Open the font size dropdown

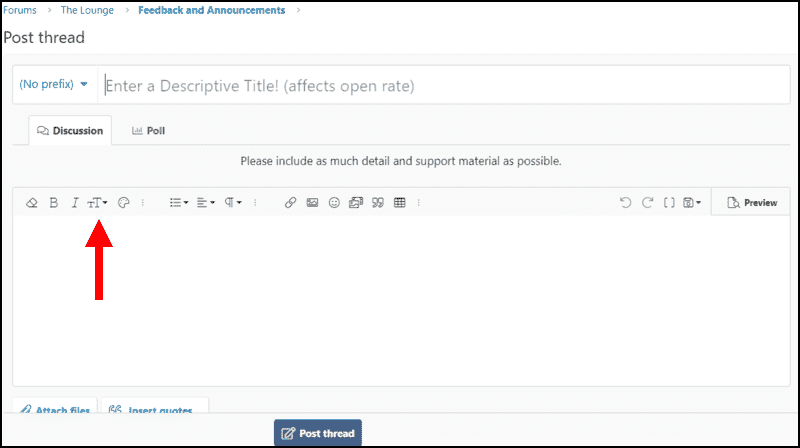click(98, 203)
